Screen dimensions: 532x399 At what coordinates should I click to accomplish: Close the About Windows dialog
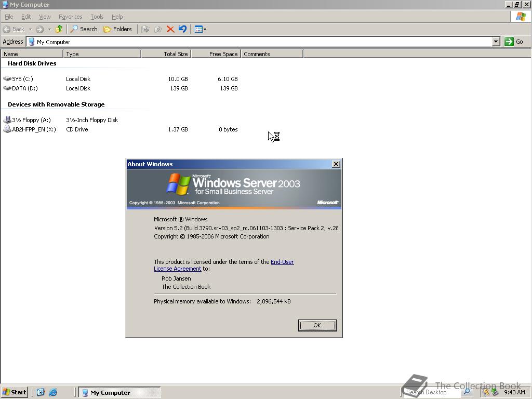(336, 164)
